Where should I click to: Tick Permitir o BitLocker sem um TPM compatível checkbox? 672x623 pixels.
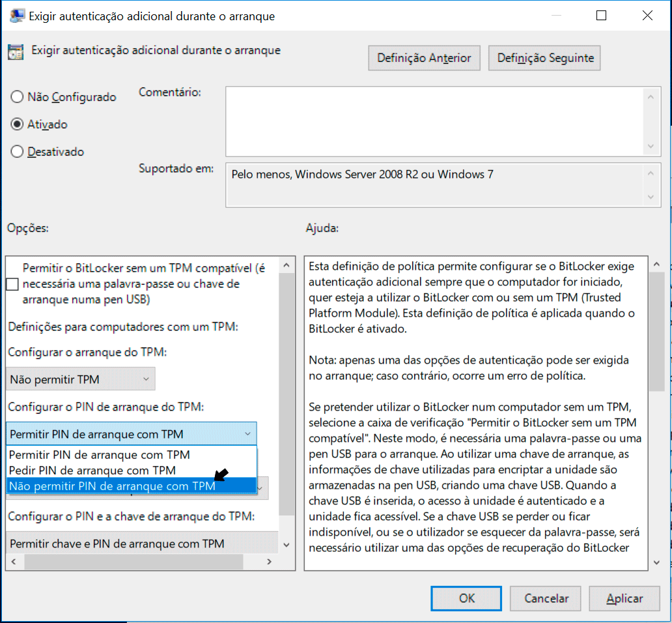tap(12, 284)
